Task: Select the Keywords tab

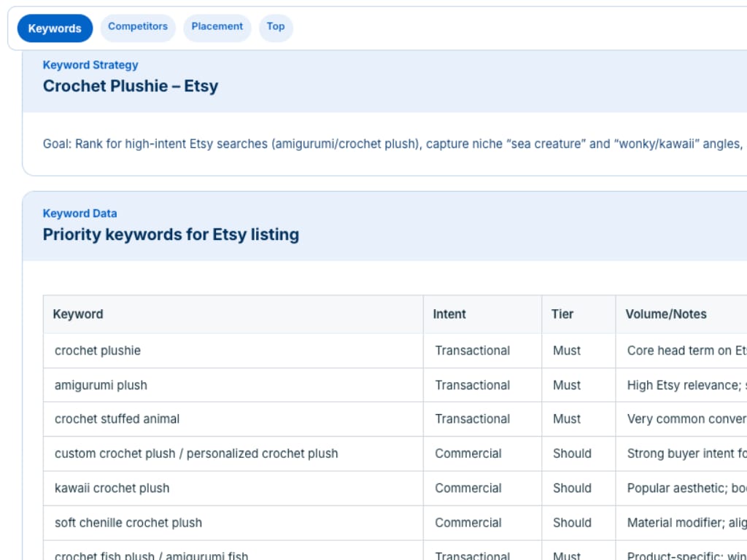Action: [55, 28]
